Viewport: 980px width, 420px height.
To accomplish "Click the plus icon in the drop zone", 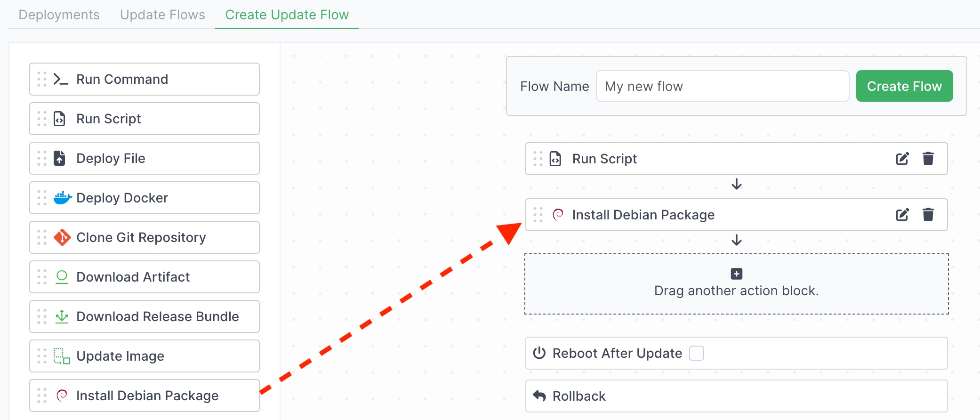I will click(736, 274).
